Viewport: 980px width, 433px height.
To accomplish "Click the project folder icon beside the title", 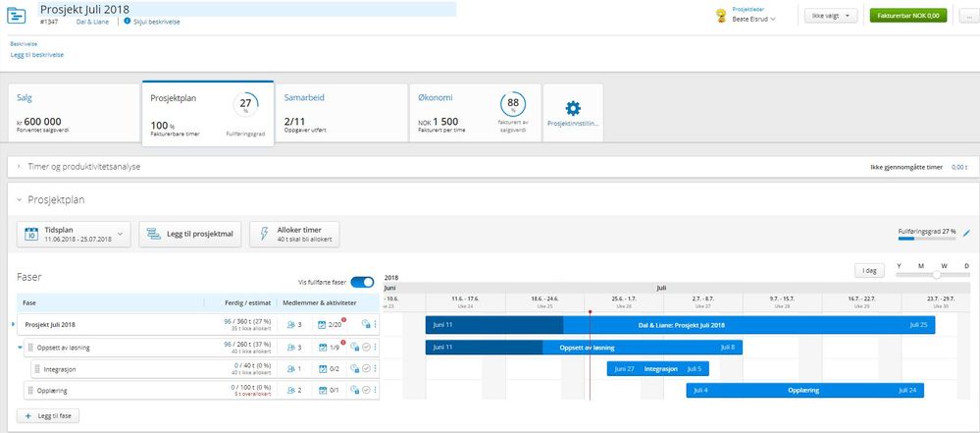I will click(17, 16).
